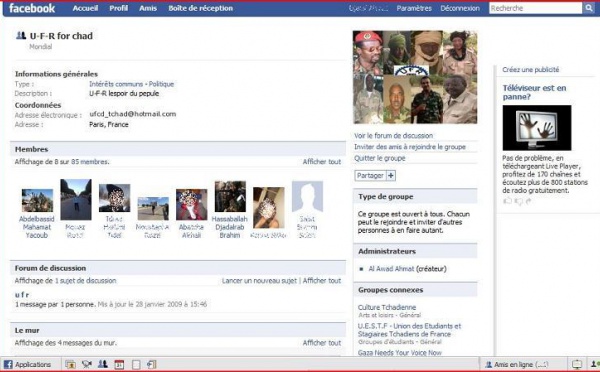Click the thumbs-down icon under the ad
The image size is (600, 372).
[x=518, y=201]
